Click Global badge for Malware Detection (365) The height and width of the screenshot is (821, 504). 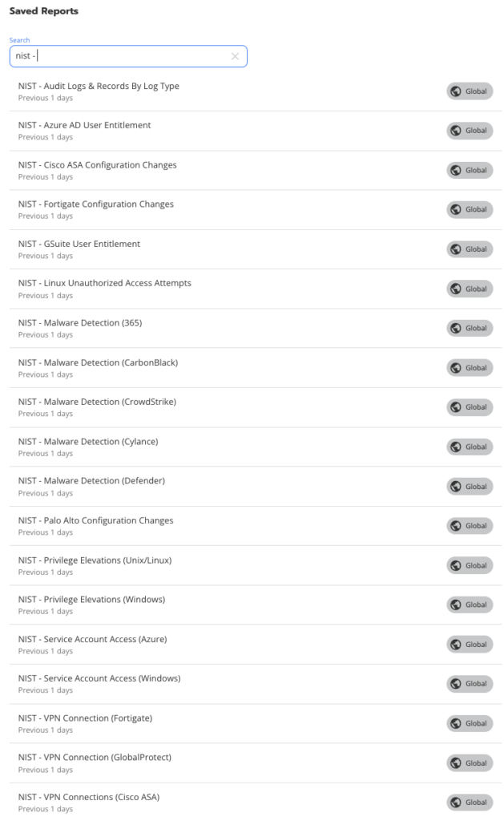(x=470, y=328)
